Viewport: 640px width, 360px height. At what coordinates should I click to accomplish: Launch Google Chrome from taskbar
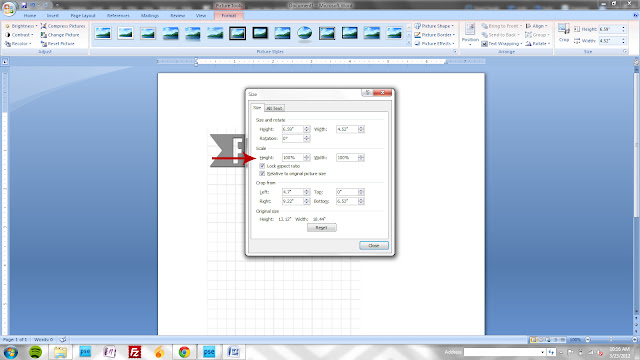coord(184,352)
